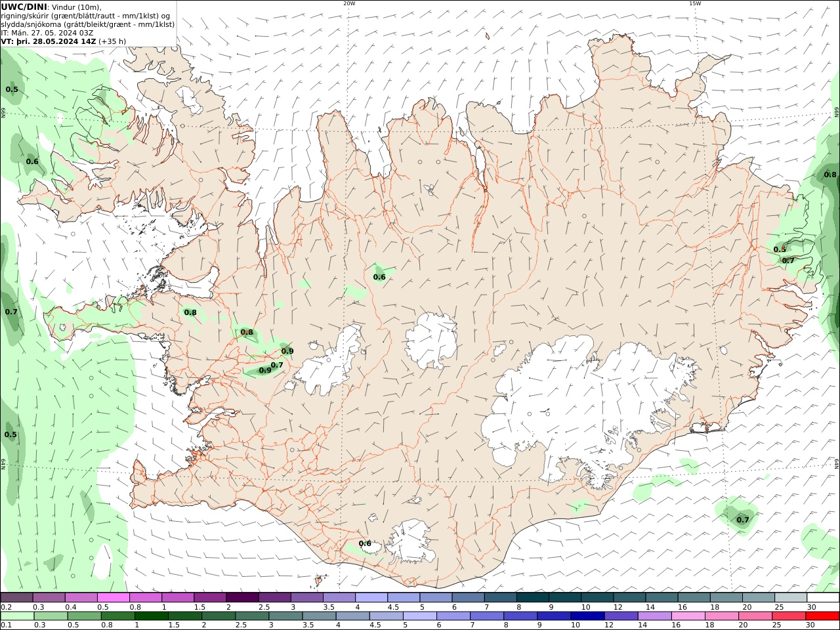Click the 0.6 precipitation value in north-central Iceland

(x=379, y=277)
